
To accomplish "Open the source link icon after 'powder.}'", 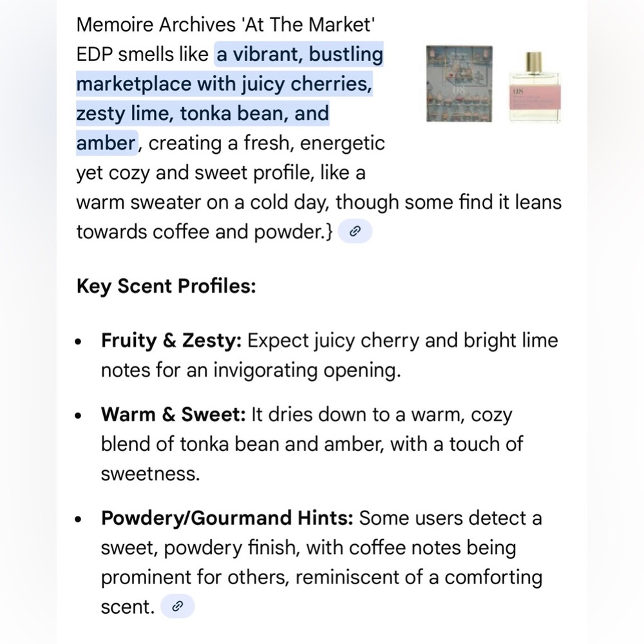I will (355, 231).
